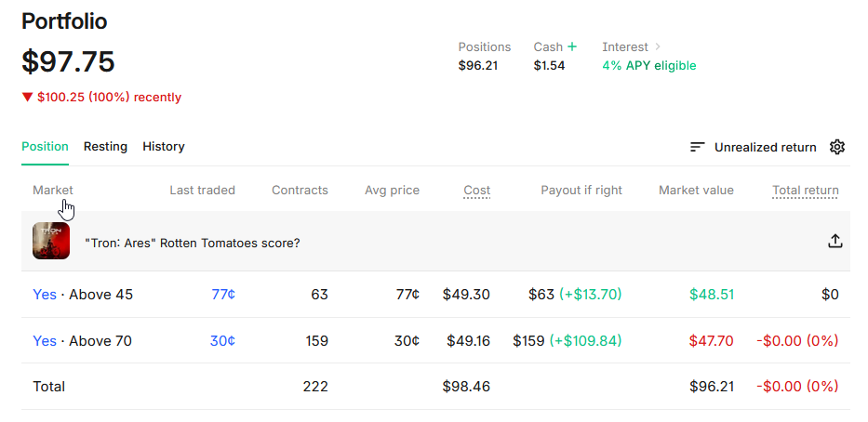The image size is (868, 422).
Task: Click the settings gear icon
Action: (837, 147)
